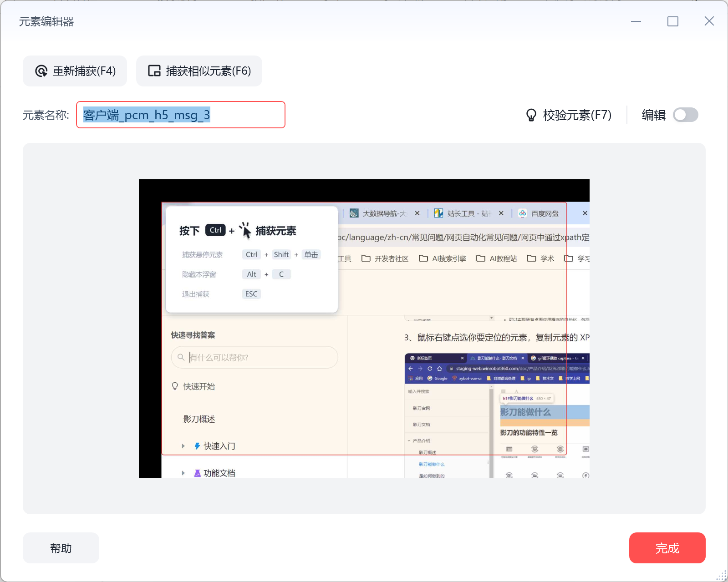The image size is (728, 582).
Task: Click the search magnifier in 有什么可以帮你
Action: tap(181, 357)
